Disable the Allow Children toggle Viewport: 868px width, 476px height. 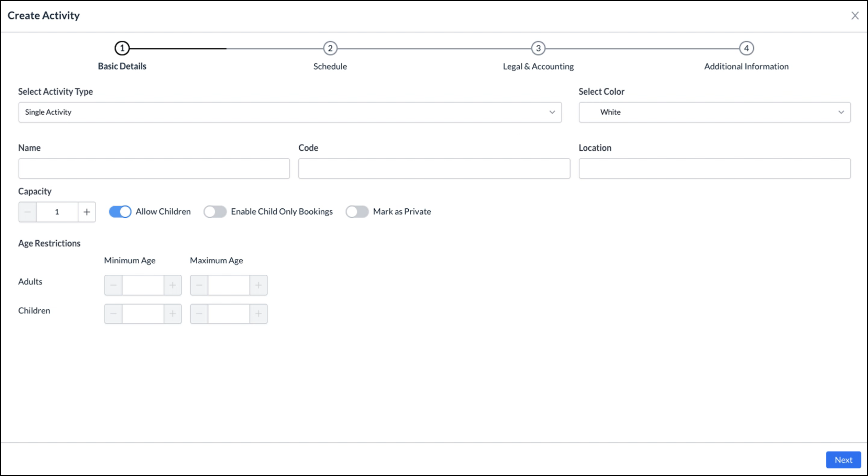pos(120,211)
